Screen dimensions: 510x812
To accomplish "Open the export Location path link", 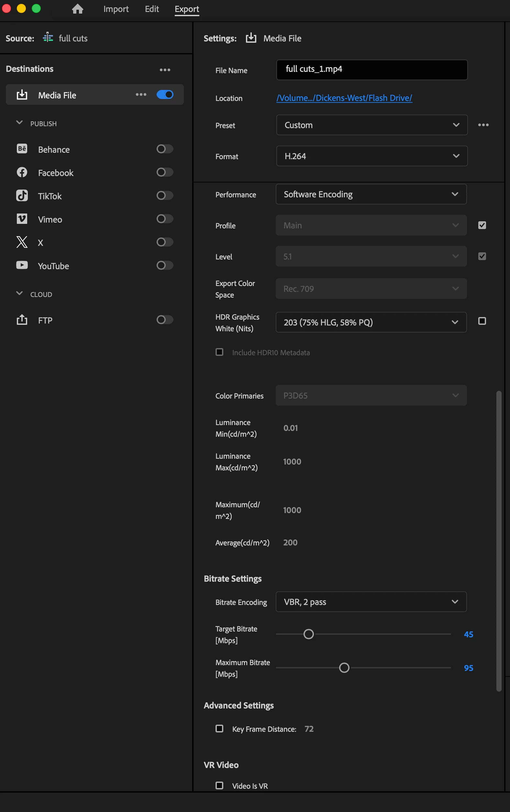I will (x=344, y=98).
